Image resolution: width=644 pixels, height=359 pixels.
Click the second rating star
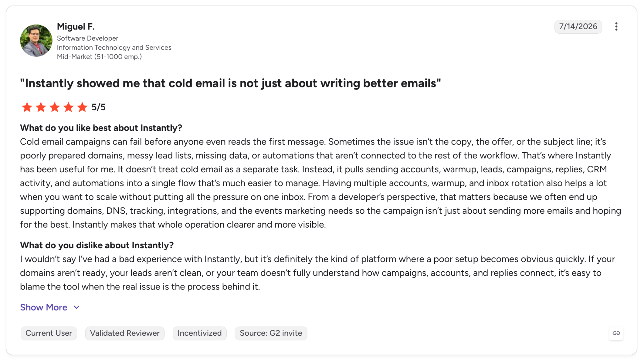click(41, 107)
